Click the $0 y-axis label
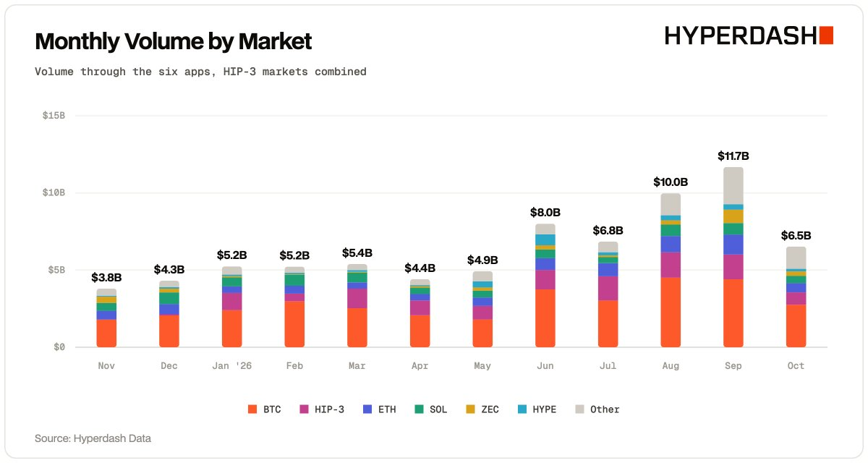 (x=58, y=347)
